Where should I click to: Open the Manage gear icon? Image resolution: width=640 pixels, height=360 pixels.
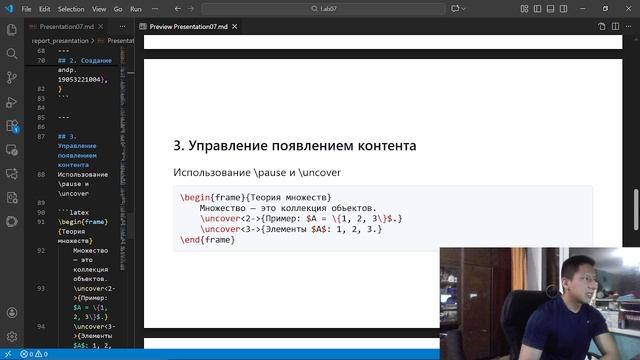[x=12, y=336]
